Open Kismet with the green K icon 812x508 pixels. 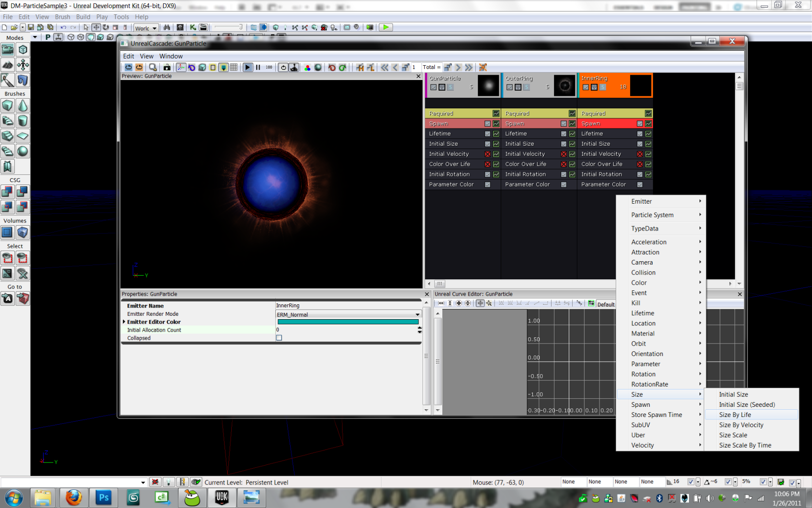(192, 28)
